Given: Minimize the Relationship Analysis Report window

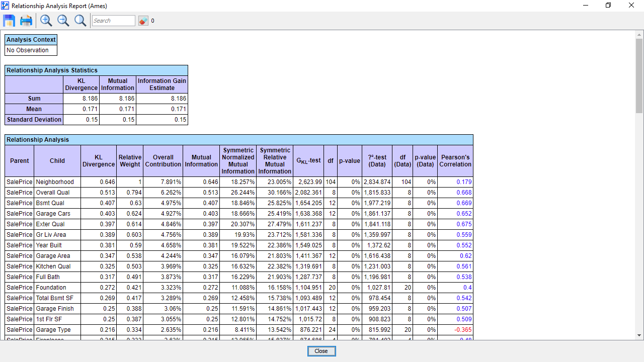Looking at the screenshot, I should pyautogui.click(x=586, y=6).
